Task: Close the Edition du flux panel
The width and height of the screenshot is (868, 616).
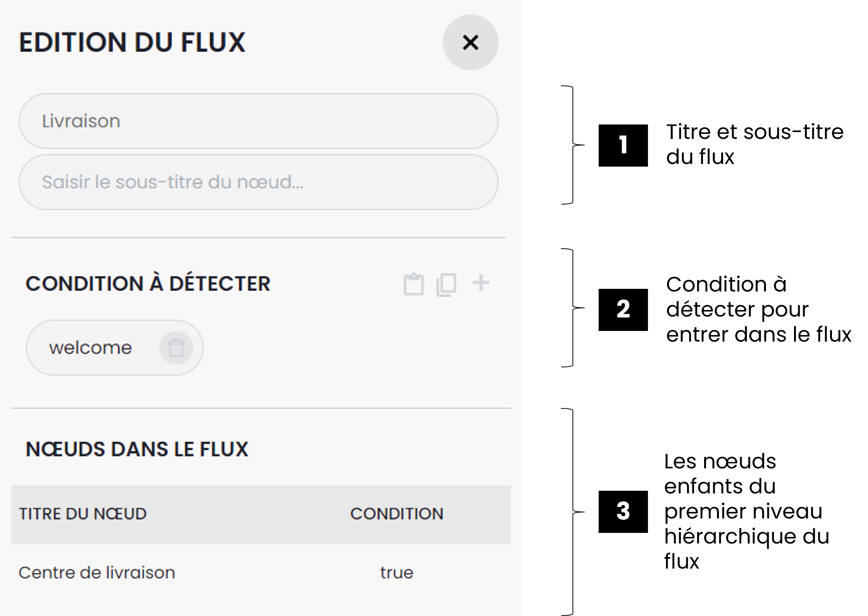Action: tap(470, 43)
